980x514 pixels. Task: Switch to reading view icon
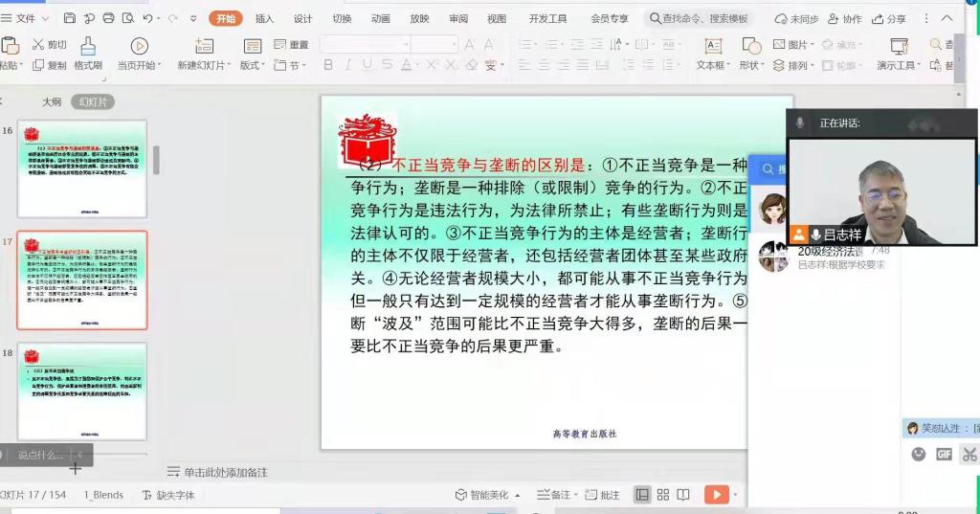(x=683, y=495)
